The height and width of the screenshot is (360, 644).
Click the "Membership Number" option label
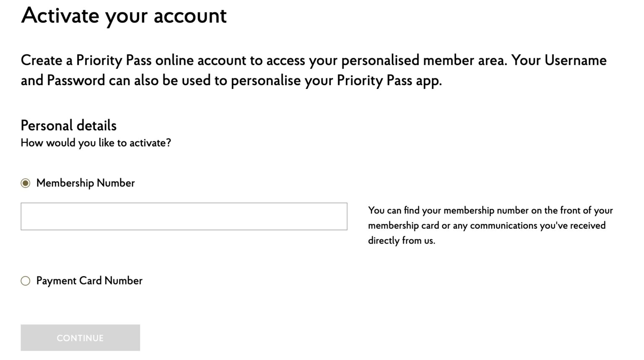86,183
